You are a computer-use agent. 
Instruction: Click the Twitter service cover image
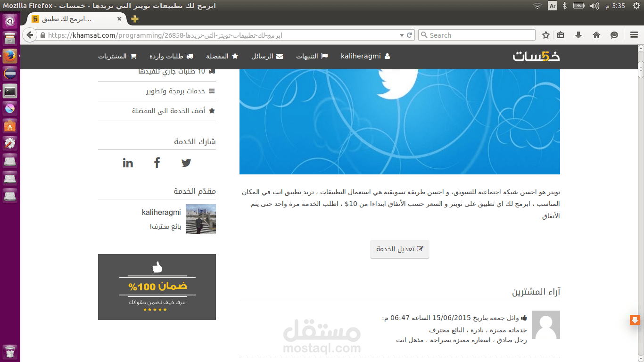pos(400,122)
